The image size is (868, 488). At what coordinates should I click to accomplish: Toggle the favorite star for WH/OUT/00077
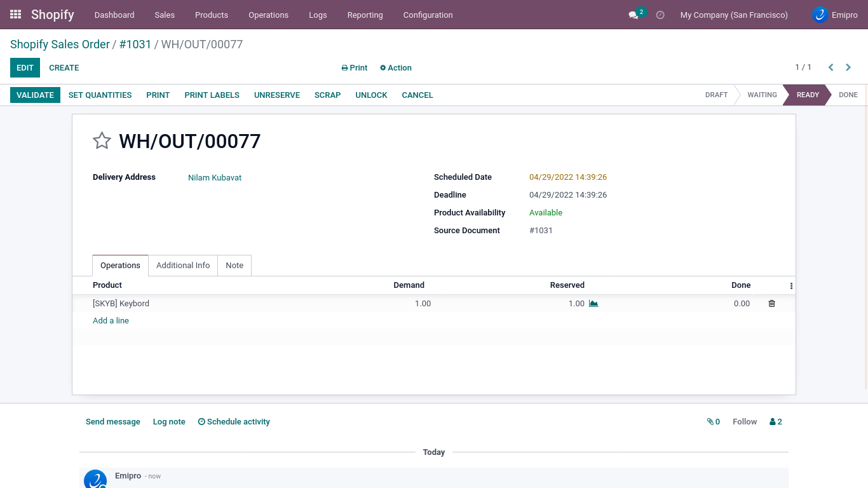(x=102, y=140)
